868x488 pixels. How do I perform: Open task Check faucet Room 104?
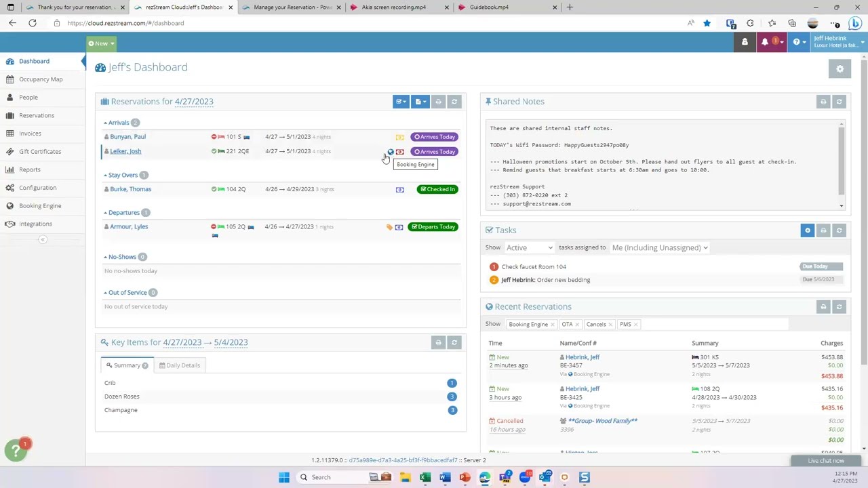(x=534, y=267)
